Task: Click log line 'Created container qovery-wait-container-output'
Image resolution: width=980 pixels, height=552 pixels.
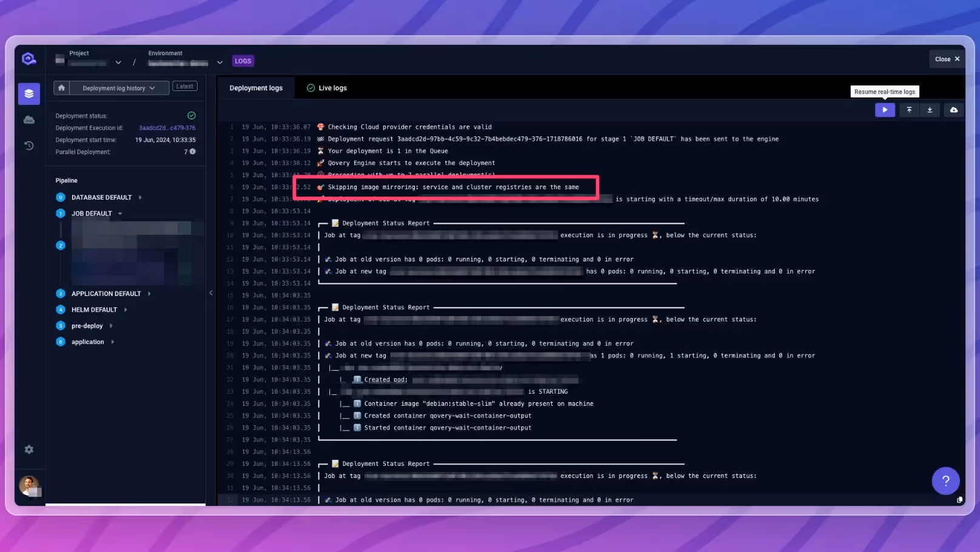Action: point(448,416)
